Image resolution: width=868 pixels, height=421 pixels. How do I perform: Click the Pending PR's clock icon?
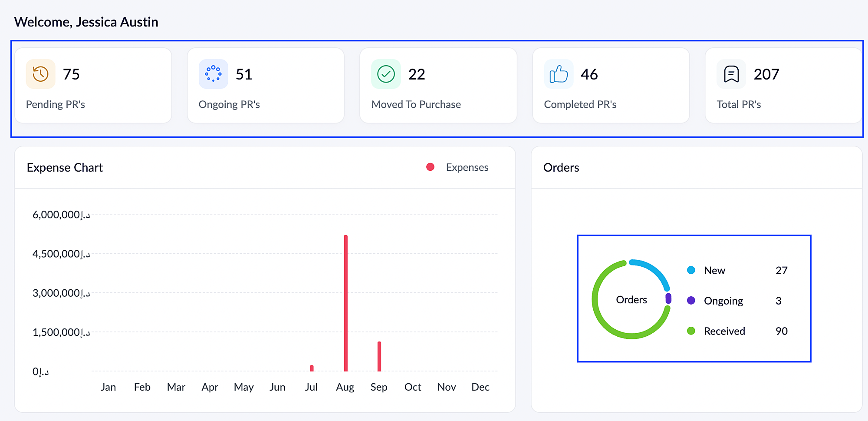(40, 74)
